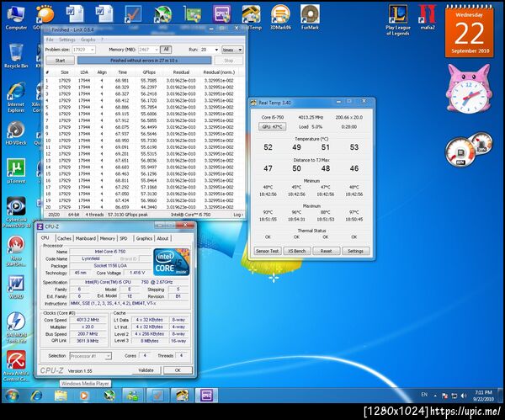The height and width of the screenshot is (420, 505).
Task: Open the mafia2 desktop shortcut
Action: tap(428, 17)
